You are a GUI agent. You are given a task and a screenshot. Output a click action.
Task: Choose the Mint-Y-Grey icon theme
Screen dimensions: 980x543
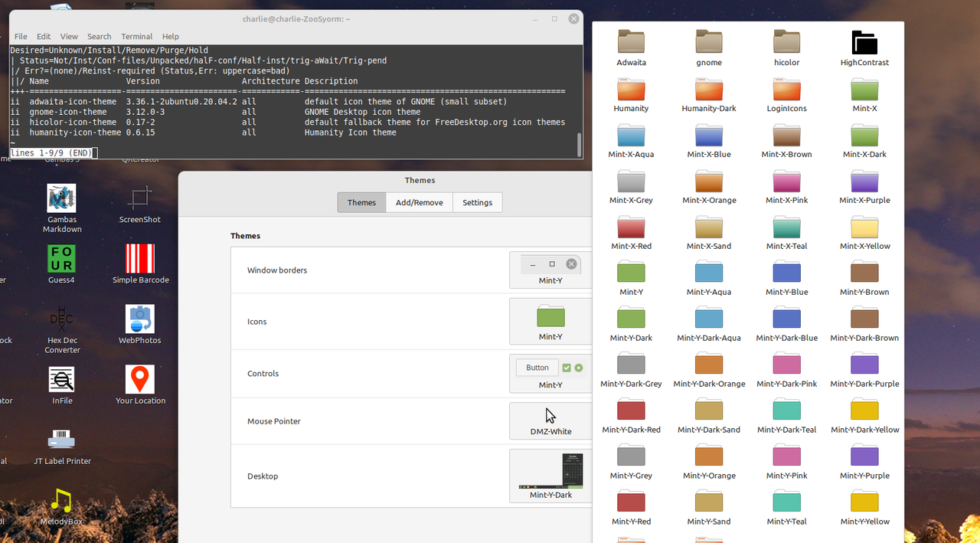pos(631,463)
